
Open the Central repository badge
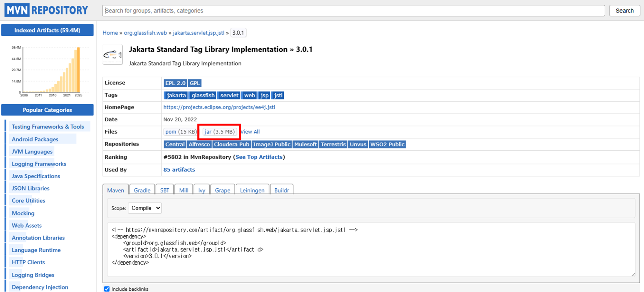175,144
